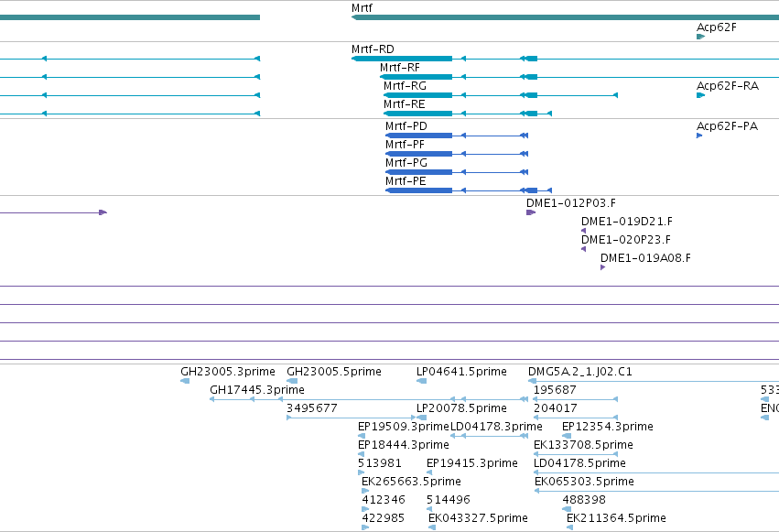This screenshot has height=532, width=779.
Task: Select the LP04641.5prime EST label
Action: 461,372
